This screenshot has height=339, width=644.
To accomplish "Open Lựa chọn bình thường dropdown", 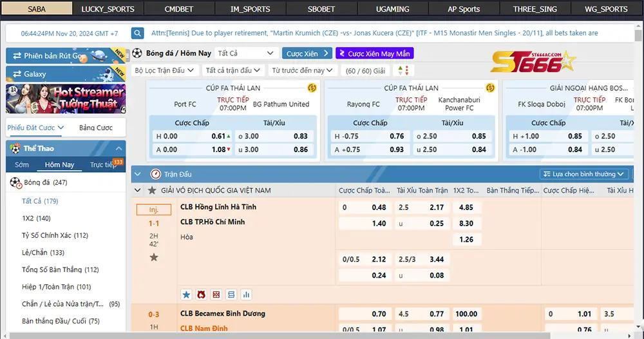I will 584,174.
